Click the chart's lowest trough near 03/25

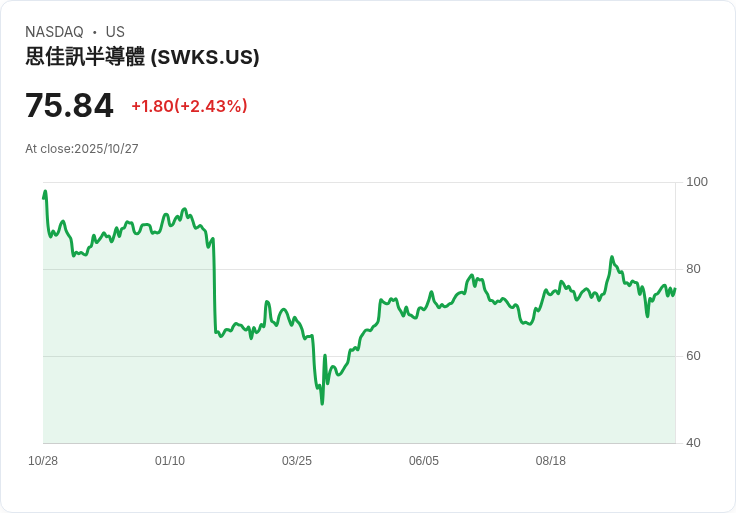tap(322, 402)
